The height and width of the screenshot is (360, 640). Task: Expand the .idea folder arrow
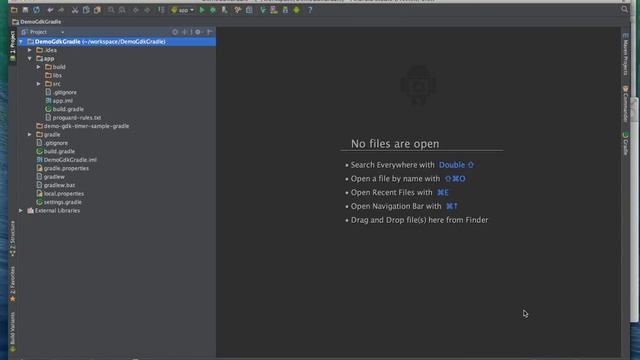(x=30, y=50)
